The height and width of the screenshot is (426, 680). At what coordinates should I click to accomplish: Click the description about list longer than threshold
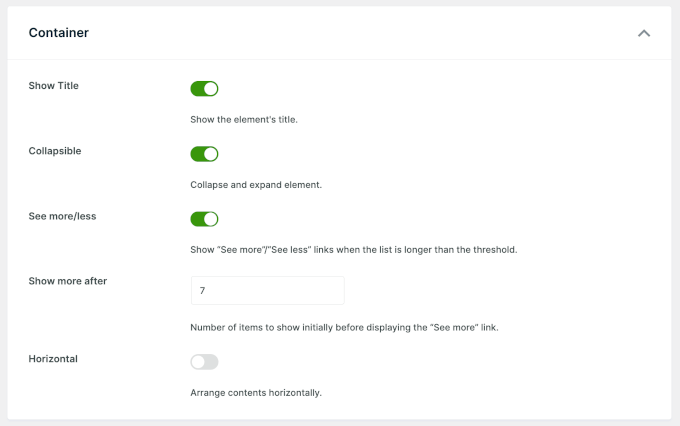pos(353,250)
